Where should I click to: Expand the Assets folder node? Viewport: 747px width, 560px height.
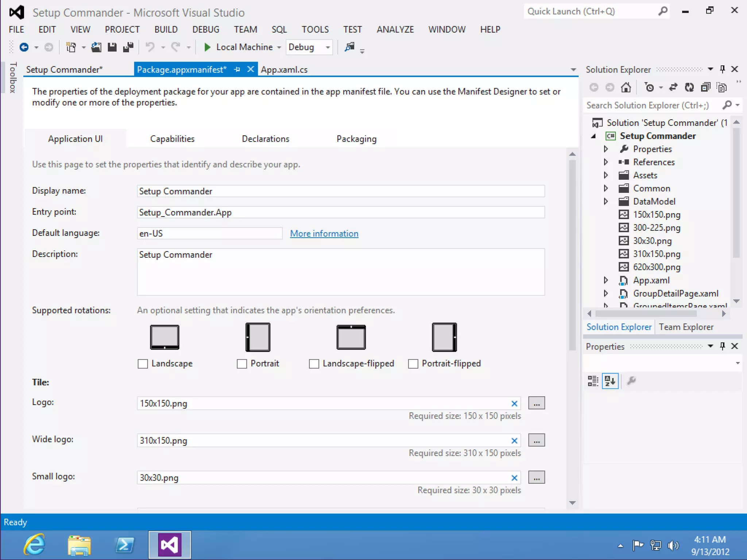pyautogui.click(x=606, y=175)
